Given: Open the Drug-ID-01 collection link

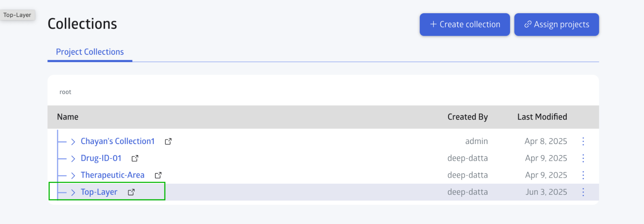Looking at the screenshot, I should click(101, 158).
